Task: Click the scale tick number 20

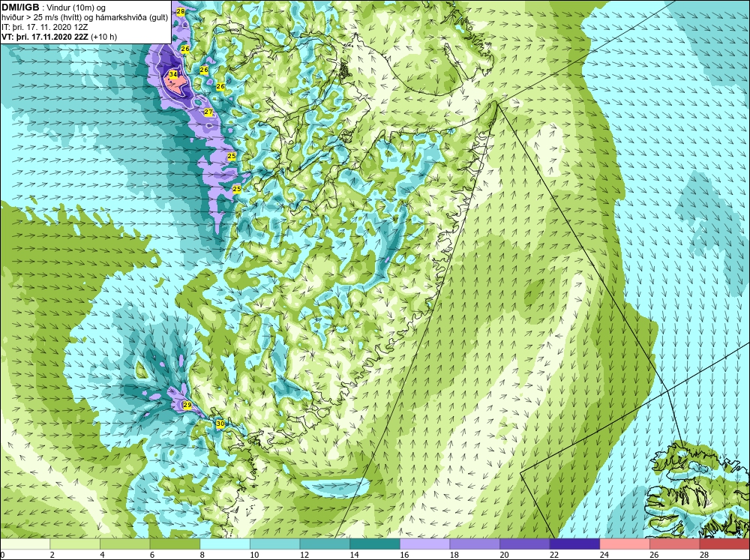Action: coord(504,555)
